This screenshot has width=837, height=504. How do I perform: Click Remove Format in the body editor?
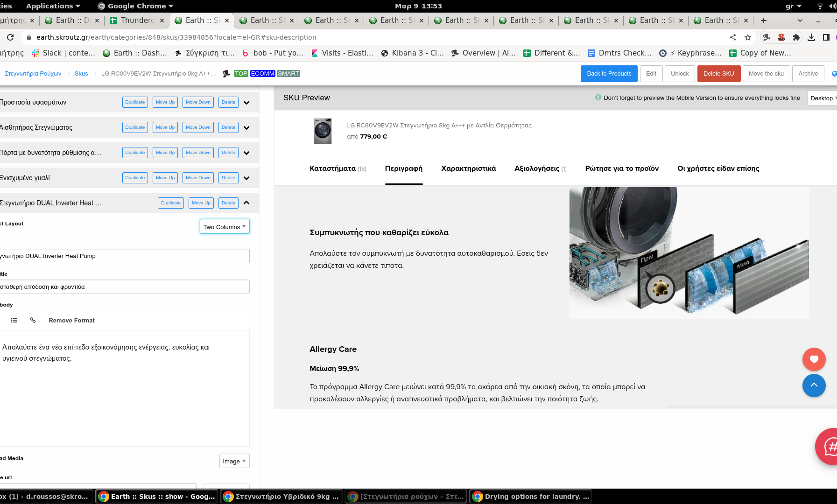(71, 321)
